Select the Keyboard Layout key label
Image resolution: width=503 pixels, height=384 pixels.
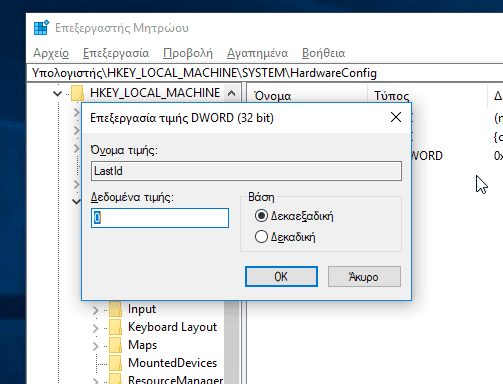point(172,327)
